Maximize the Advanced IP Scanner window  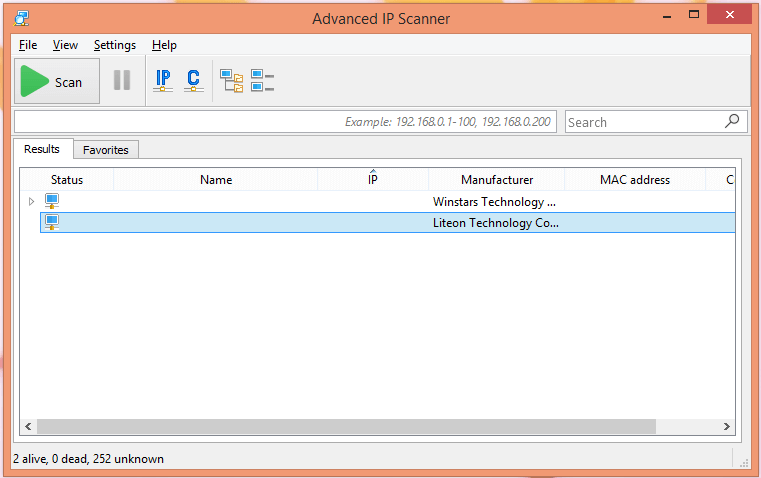[x=694, y=15]
